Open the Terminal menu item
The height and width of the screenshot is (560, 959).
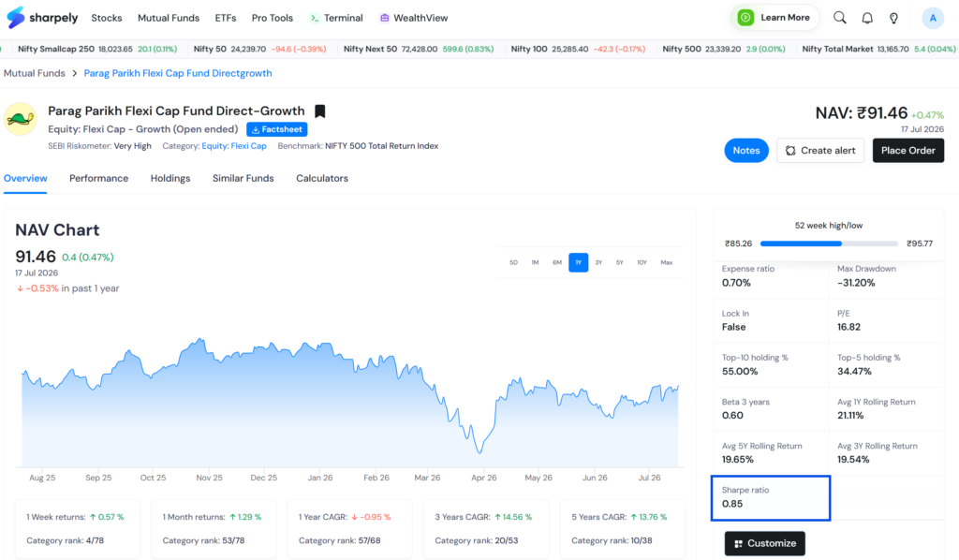pos(336,19)
